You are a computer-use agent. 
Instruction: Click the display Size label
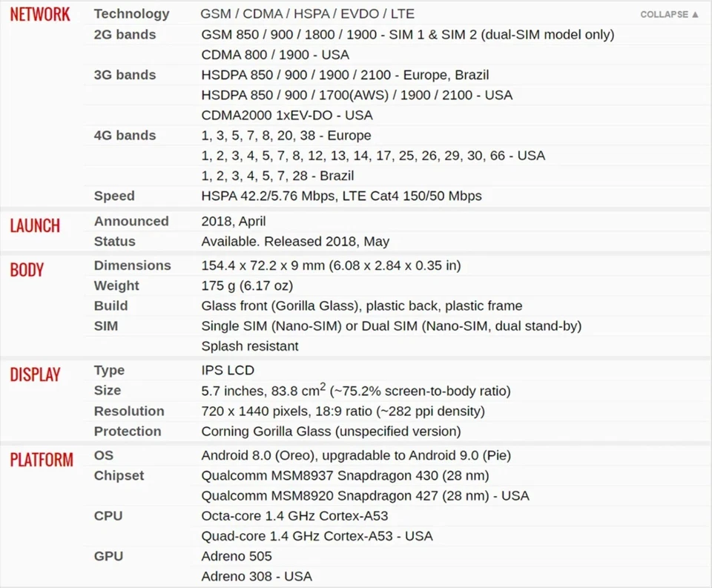click(x=108, y=390)
